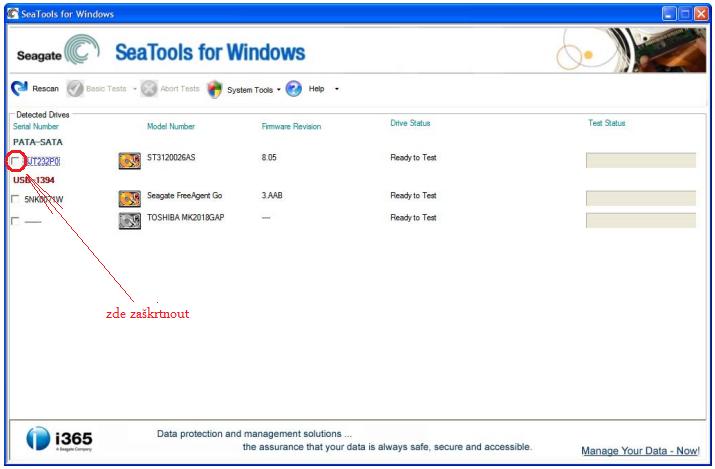715x469 pixels.
Task: Click the i365 logo icon
Action: (x=38, y=438)
